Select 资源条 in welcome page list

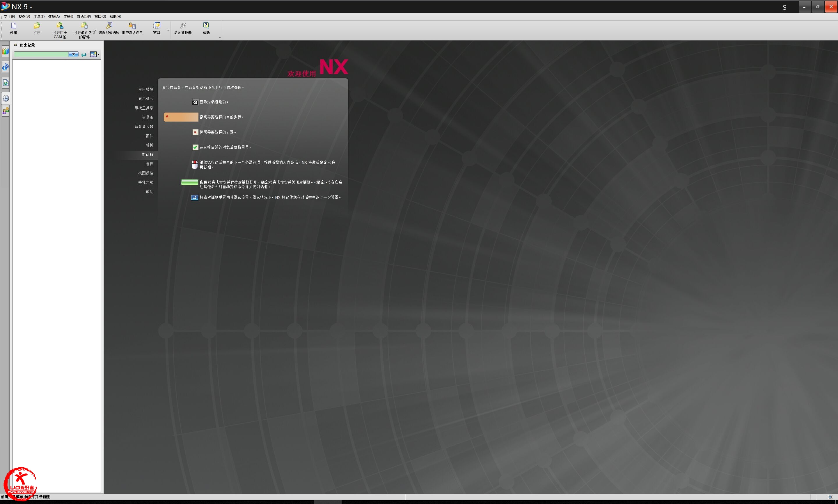pos(148,117)
